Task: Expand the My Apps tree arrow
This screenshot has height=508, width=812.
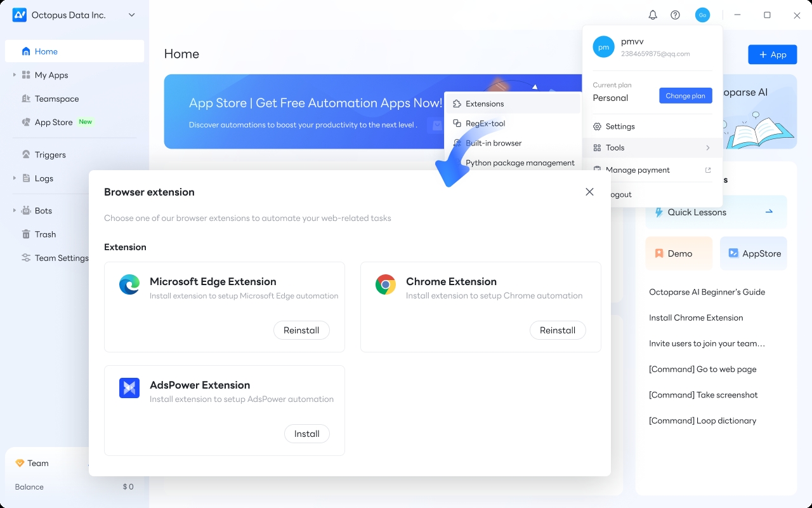Action: tap(14, 75)
